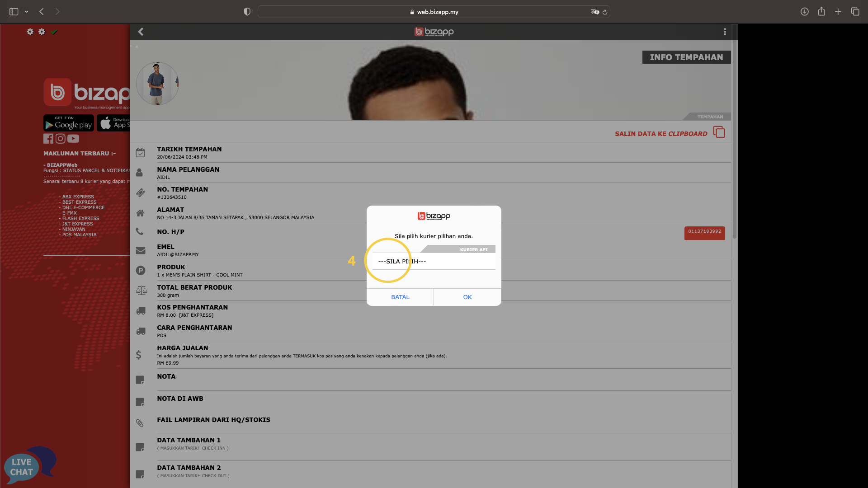
Task: Click the translate icon in address bar
Action: click(594, 12)
